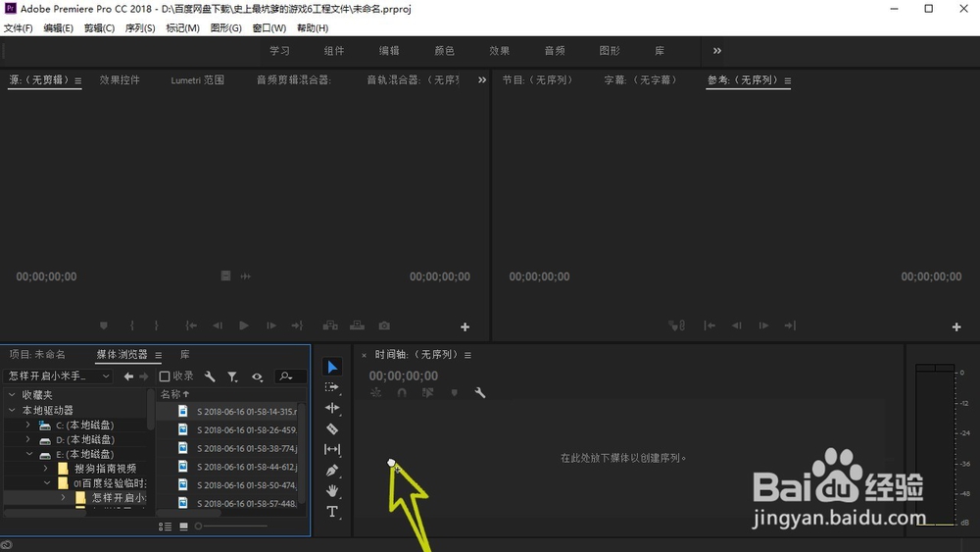The image size is (980, 552).
Task: Toggle gang to program monitor in reference panel
Action: [676, 326]
